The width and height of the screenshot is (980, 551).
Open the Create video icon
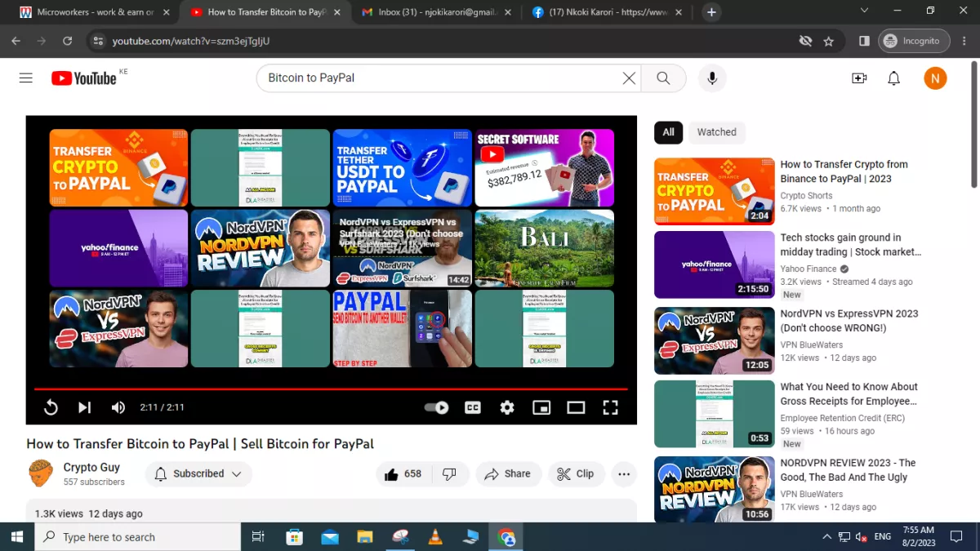coord(859,78)
